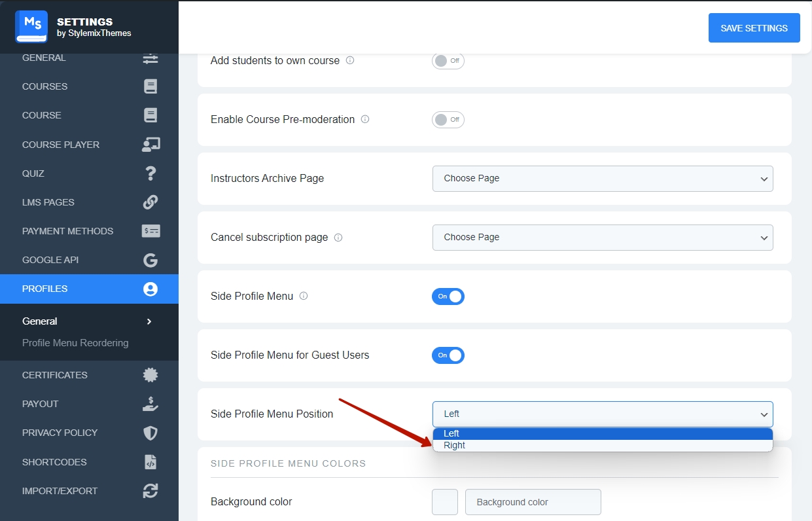This screenshot has height=521, width=812.
Task: Click the Shortcodes file-code icon
Action: (x=150, y=462)
